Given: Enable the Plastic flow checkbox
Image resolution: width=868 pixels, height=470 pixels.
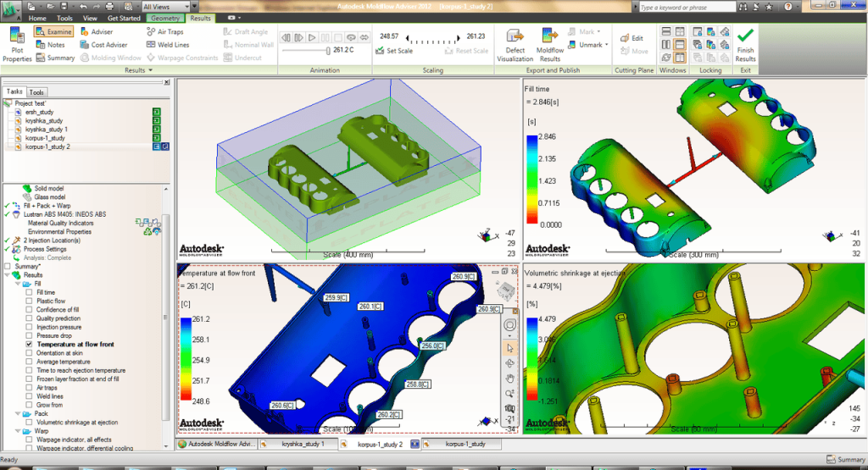Looking at the screenshot, I should click(29, 301).
